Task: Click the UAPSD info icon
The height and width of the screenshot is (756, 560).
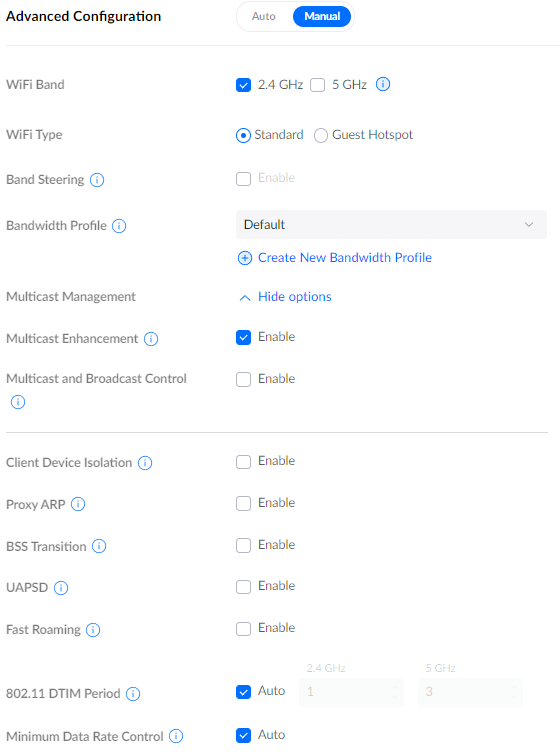Action: point(61,588)
